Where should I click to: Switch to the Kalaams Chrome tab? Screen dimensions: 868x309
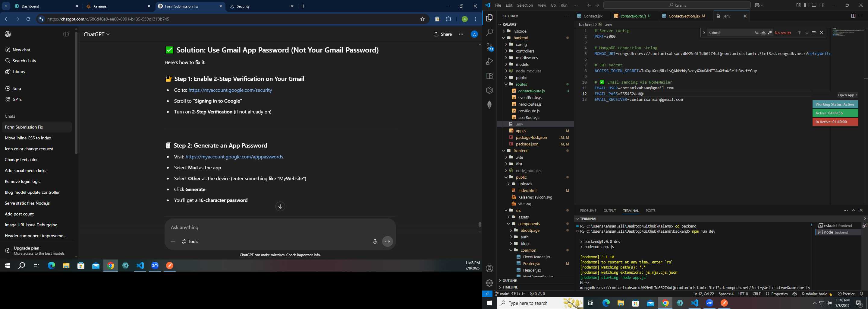118,6
